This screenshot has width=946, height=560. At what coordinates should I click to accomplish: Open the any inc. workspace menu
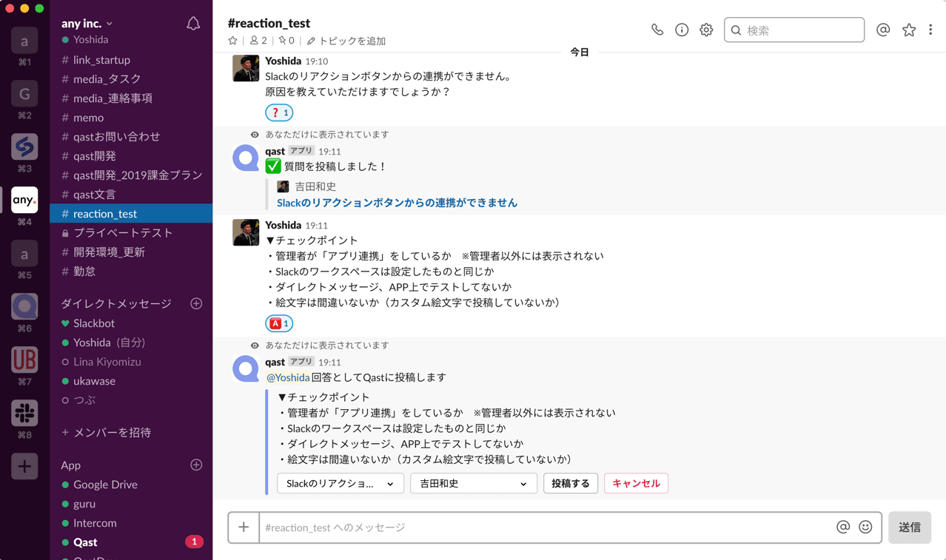click(x=87, y=24)
